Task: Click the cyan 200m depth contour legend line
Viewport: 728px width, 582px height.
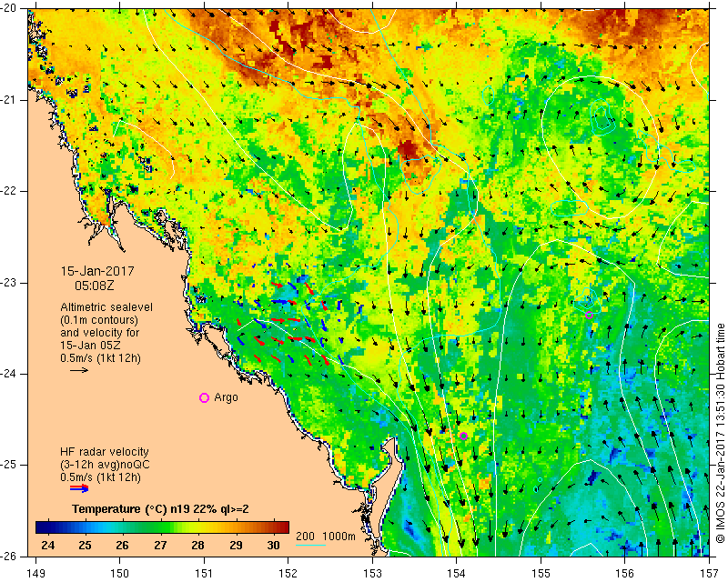Action: tap(310, 545)
